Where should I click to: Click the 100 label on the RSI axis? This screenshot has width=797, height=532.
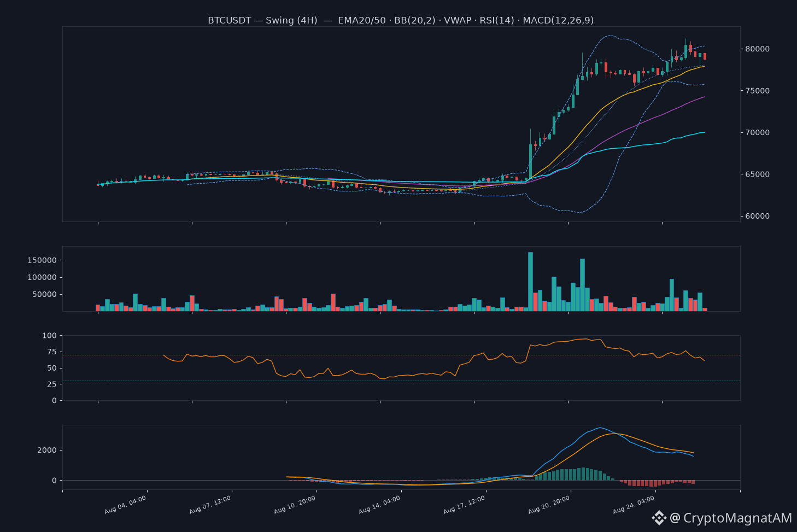coord(50,335)
